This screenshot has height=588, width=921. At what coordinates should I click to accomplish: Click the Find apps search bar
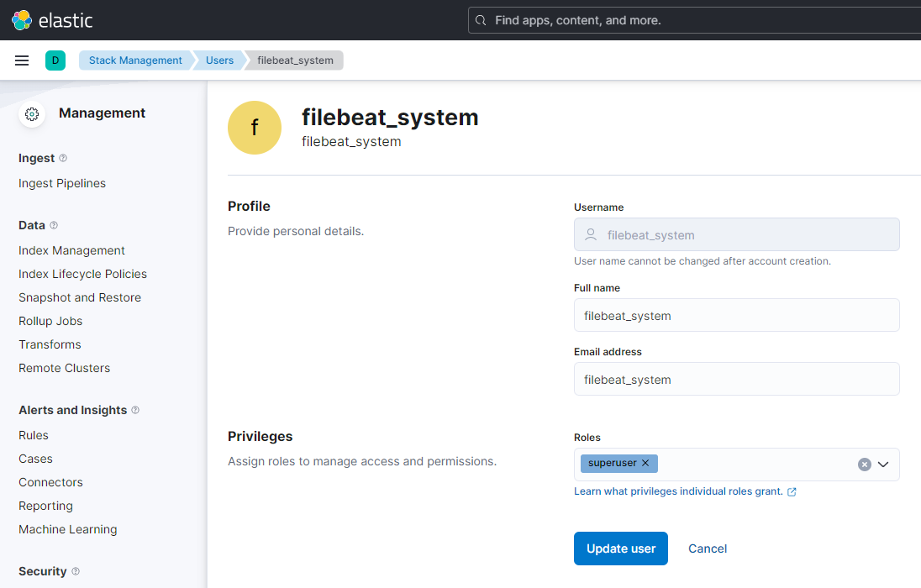(697, 20)
